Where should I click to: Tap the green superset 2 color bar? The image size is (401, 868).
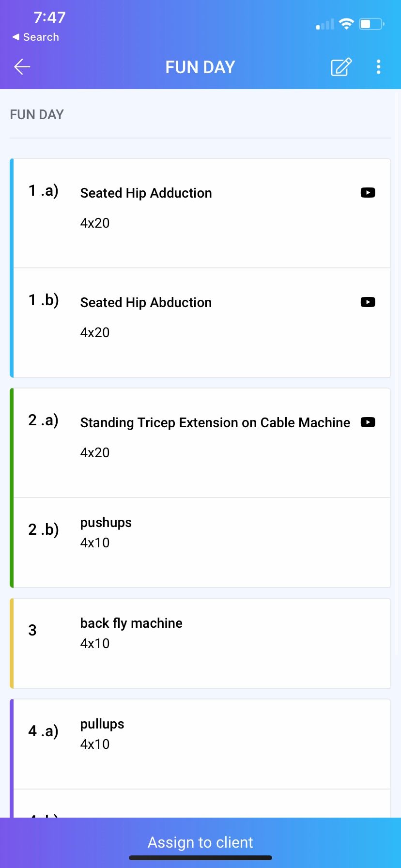pyautogui.click(x=12, y=488)
